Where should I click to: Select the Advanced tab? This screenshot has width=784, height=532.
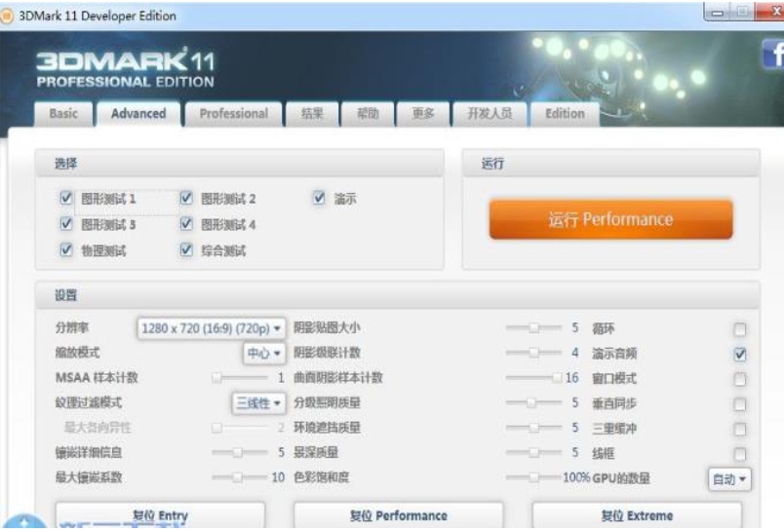pyautogui.click(x=138, y=114)
